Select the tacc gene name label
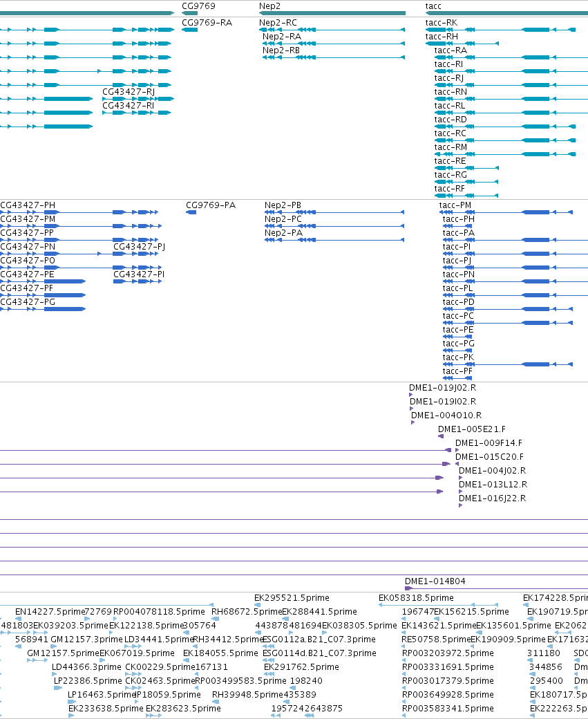 click(433, 6)
